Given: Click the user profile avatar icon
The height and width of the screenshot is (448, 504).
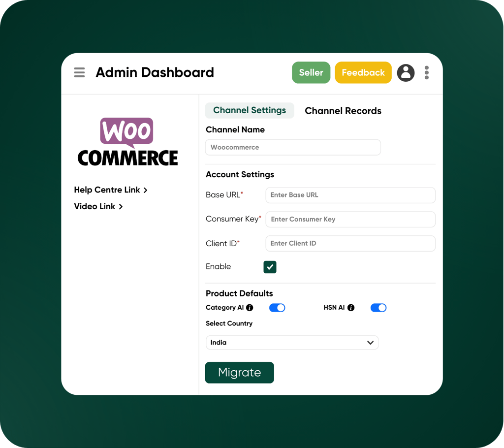Looking at the screenshot, I should coord(406,72).
